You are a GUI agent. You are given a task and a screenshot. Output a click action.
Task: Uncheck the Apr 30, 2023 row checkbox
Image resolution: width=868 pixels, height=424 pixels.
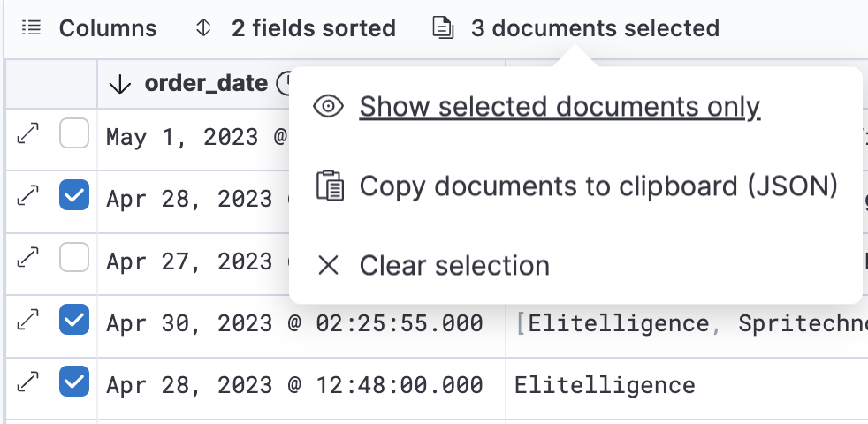[x=74, y=322]
